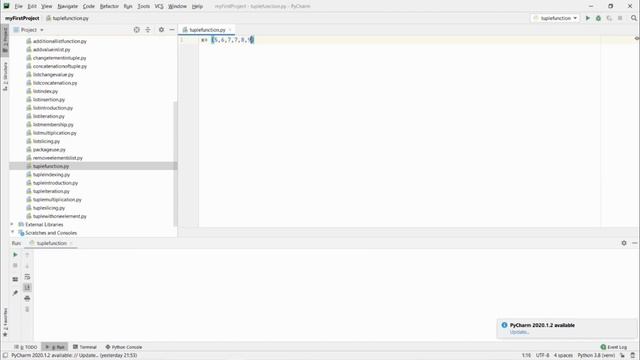
Task: Select listindex.py in project tree
Action: 45,91
